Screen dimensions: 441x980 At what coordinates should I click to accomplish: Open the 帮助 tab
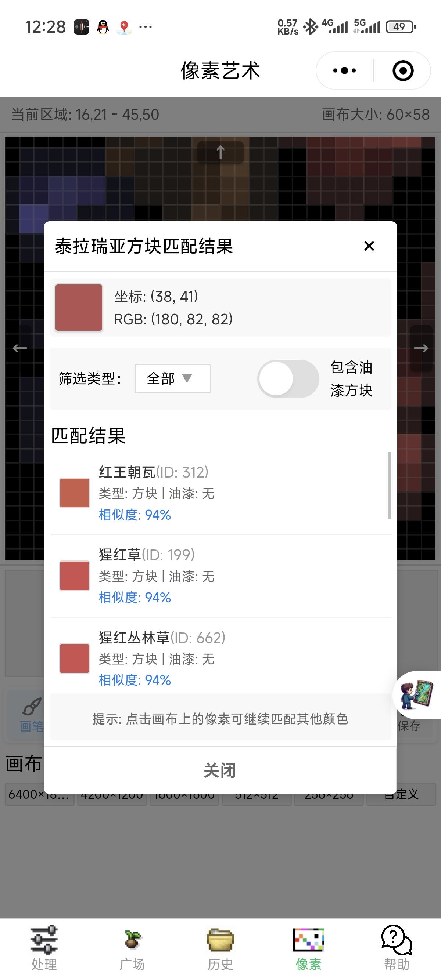(397, 948)
